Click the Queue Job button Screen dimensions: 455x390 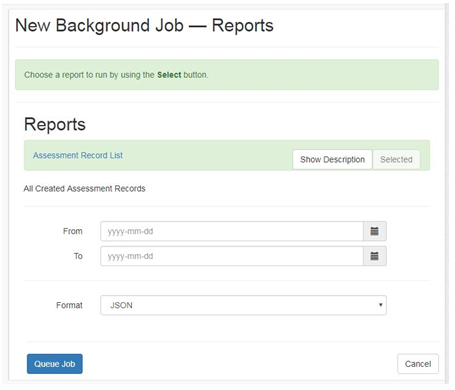55,364
